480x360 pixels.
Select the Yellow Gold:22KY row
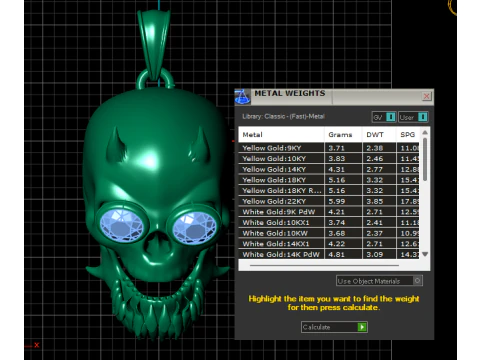pos(329,201)
